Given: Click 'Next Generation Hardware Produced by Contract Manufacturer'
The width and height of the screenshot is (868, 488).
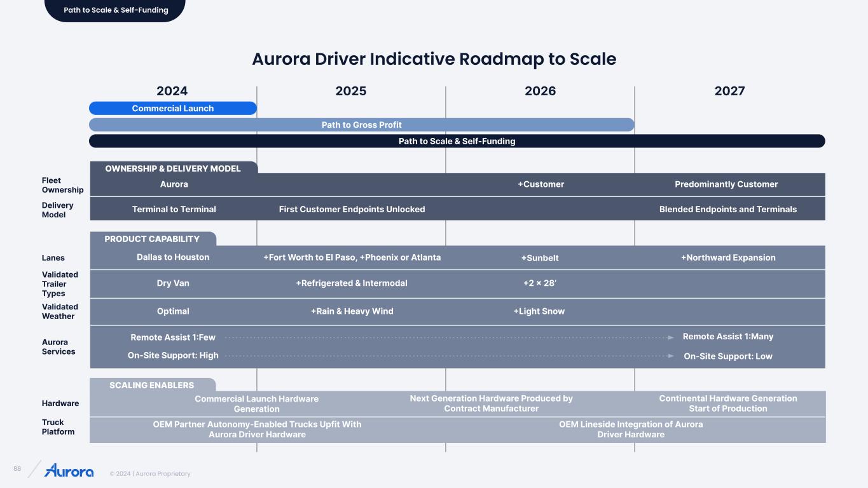Looking at the screenshot, I should coord(492,403).
